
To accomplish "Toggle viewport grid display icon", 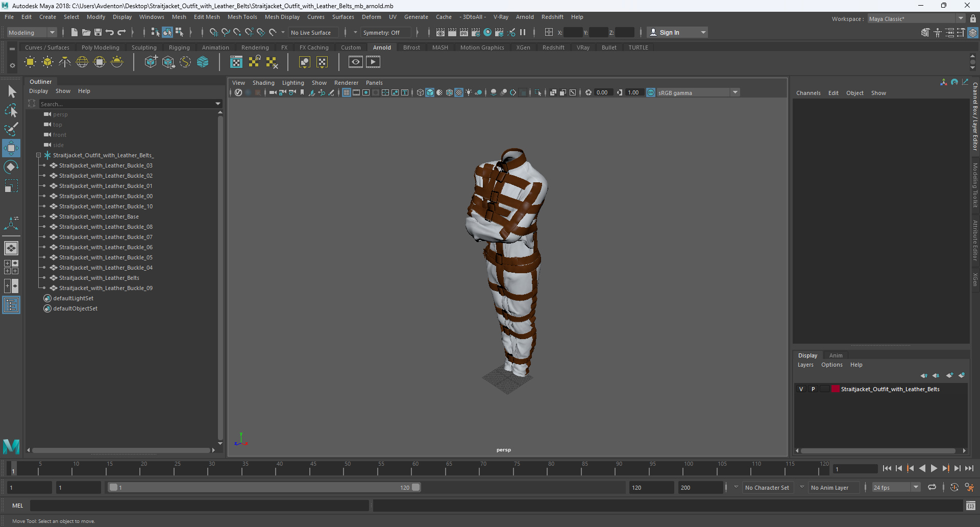I will click(347, 92).
